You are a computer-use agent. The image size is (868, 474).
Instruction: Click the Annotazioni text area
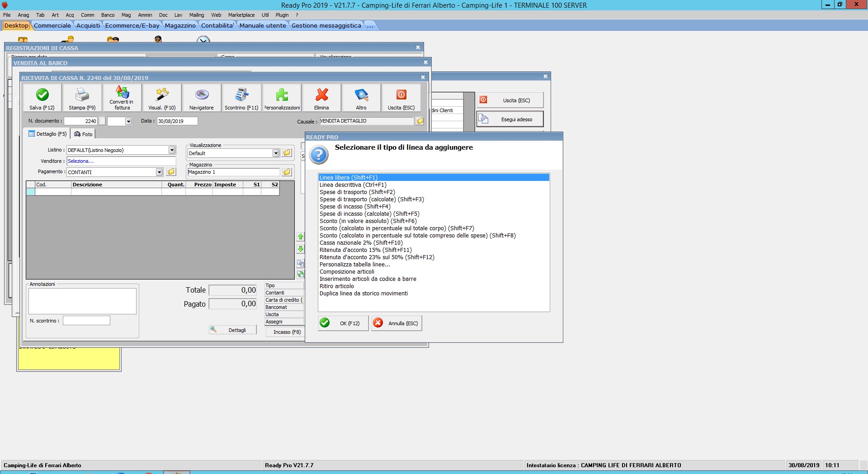pyautogui.click(x=82, y=301)
